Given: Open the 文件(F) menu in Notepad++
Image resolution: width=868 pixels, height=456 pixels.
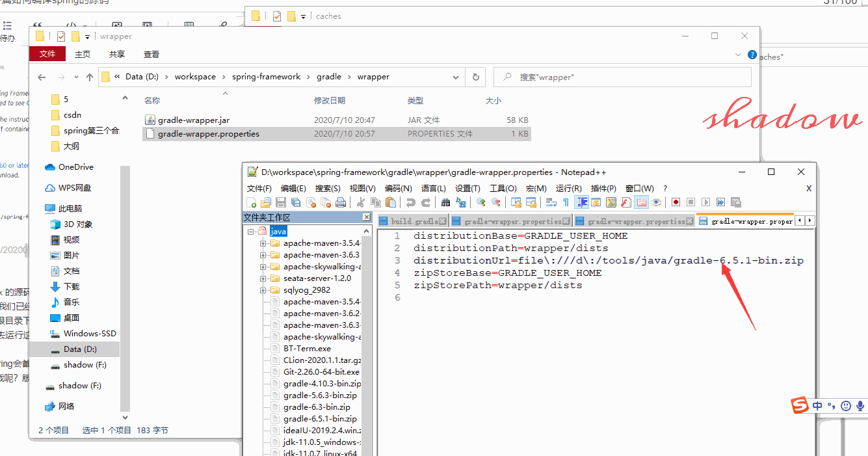Looking at the screenshot, I should tap(259, 188).
